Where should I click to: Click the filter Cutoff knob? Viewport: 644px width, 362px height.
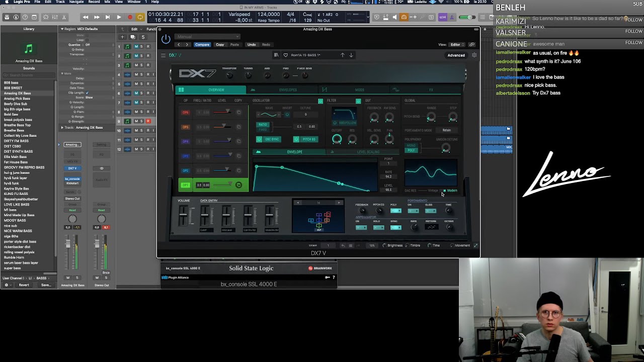click(337, 139)
